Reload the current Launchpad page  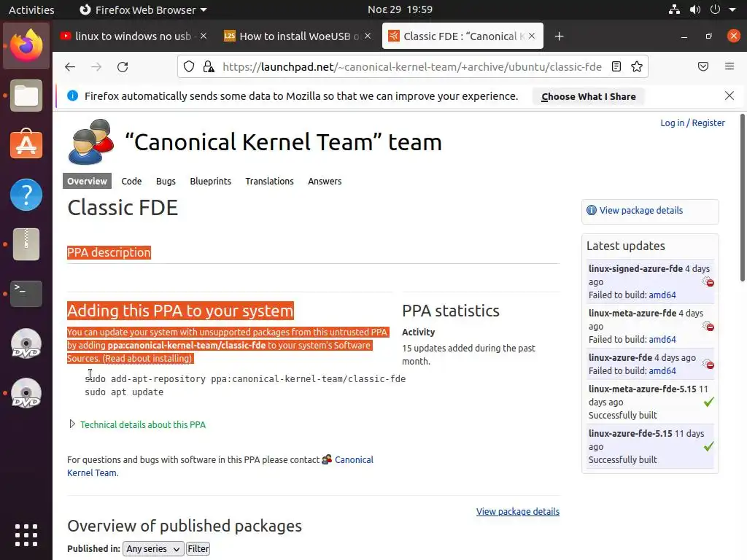(123, 66)
